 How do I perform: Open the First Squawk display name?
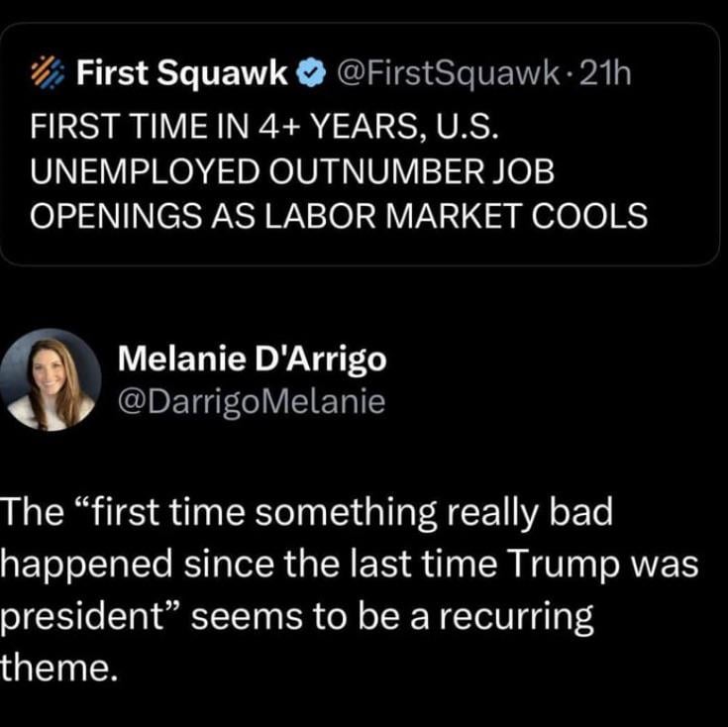tap(182, 73)
